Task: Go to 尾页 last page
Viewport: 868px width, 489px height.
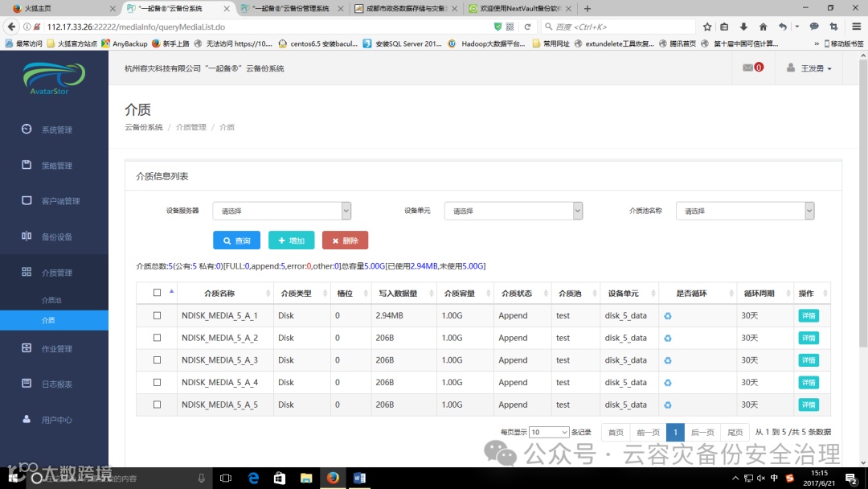Action: tap(735, 432)
